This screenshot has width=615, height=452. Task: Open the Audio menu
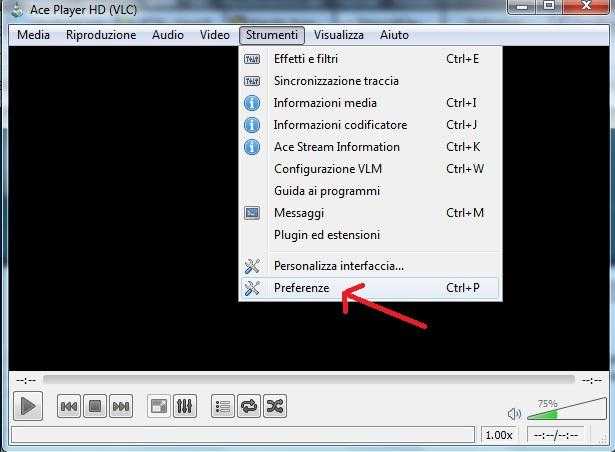(168, 35)
